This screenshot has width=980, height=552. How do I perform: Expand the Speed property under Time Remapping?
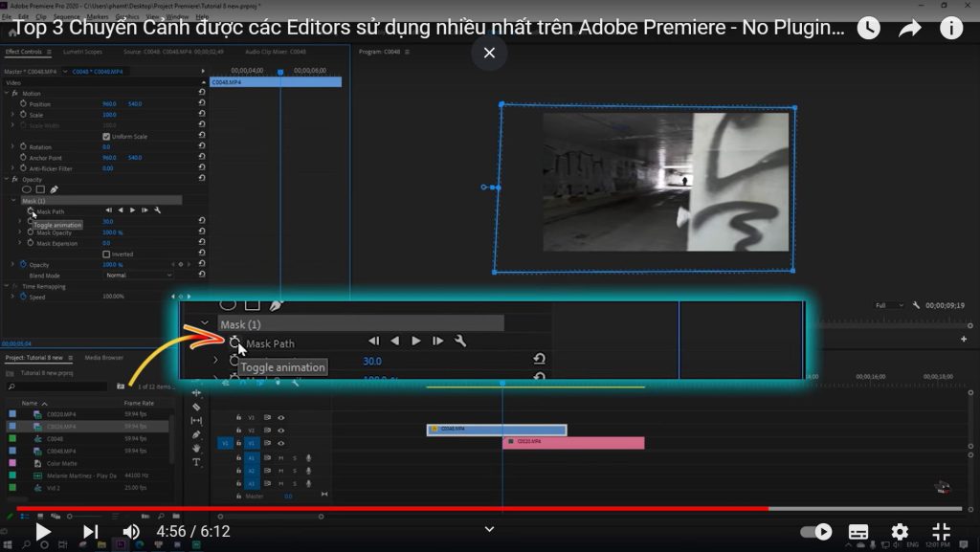(x=14, y=295)
